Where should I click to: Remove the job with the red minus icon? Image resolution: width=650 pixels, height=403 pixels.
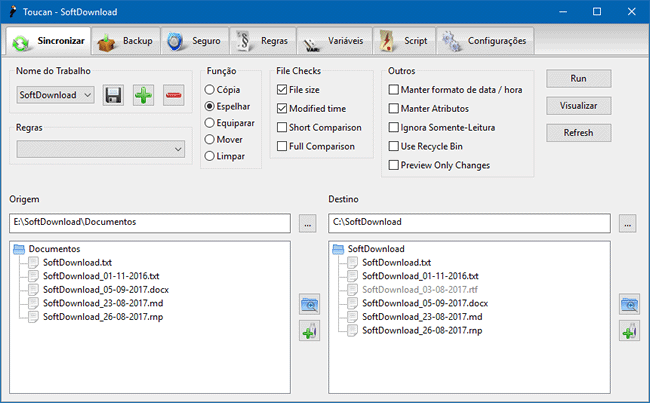[174, 95]
